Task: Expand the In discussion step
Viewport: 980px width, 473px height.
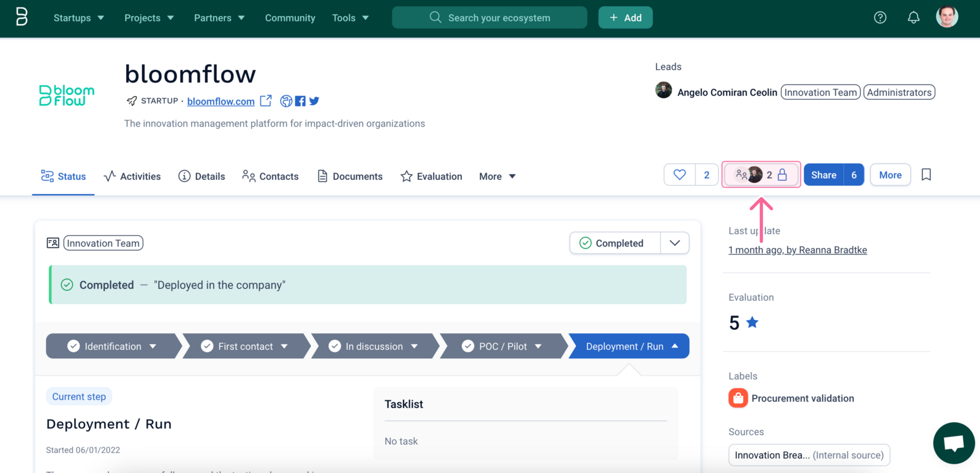Action: tap(374, 346)
